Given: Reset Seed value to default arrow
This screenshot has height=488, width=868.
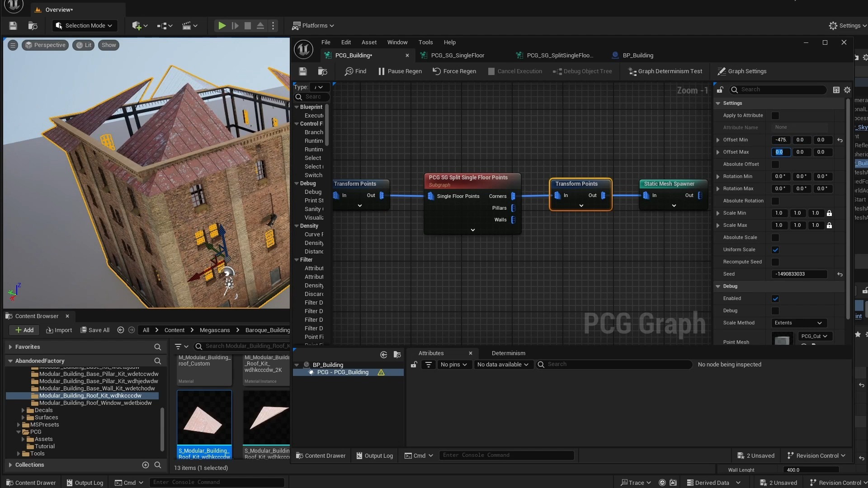Looking at the screenshot, I should coord(840,274).
